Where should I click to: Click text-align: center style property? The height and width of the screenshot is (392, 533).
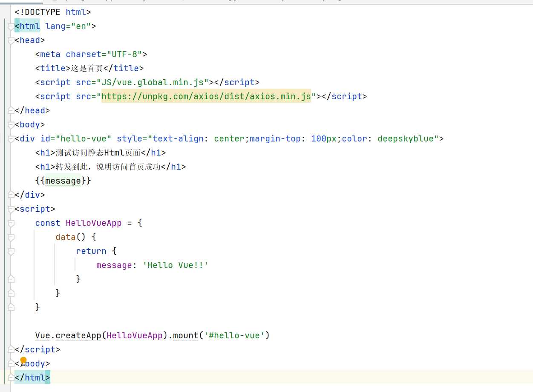pyautogui.click(x=199, y=138)
